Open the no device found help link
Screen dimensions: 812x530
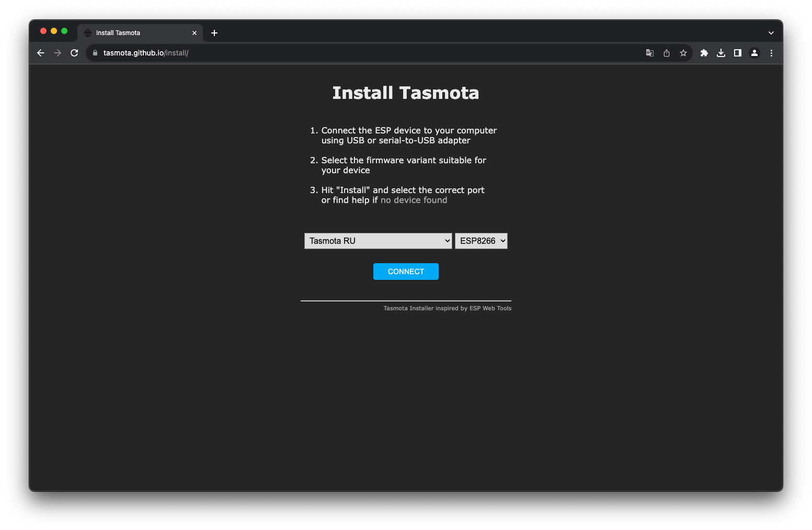click(x=413, y=200)
